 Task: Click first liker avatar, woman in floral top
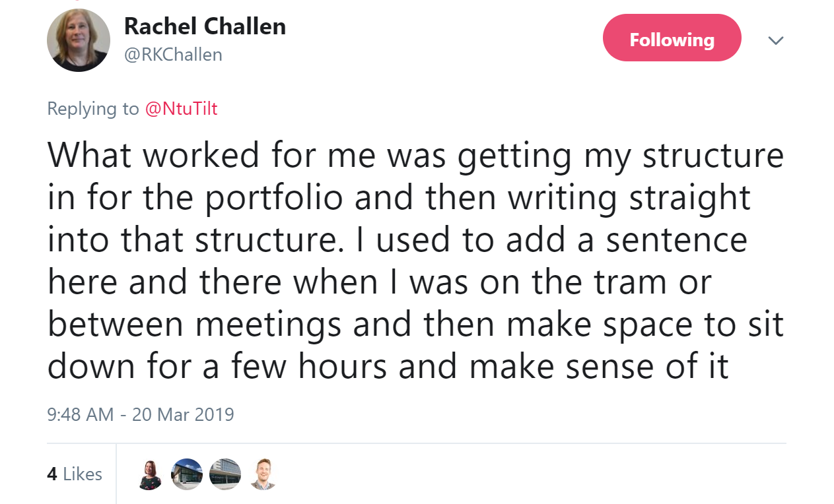coord(150,474)
